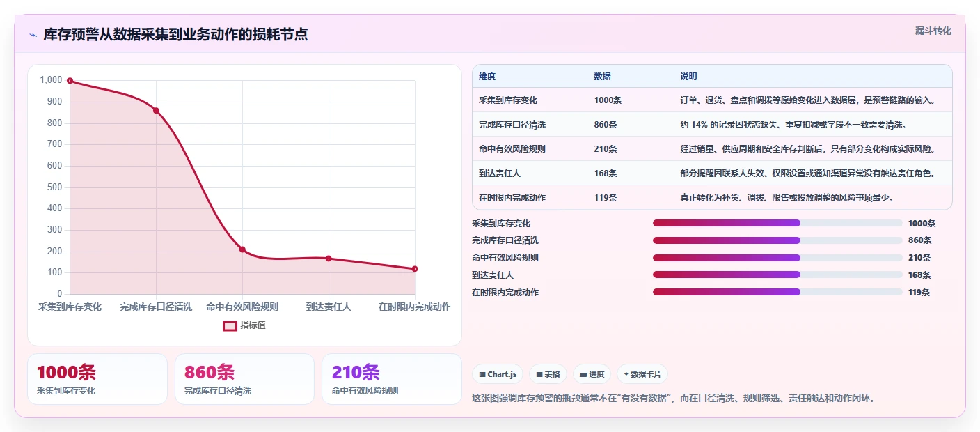Click x-axis label 完成库存口径清洗

coord(156,307)
